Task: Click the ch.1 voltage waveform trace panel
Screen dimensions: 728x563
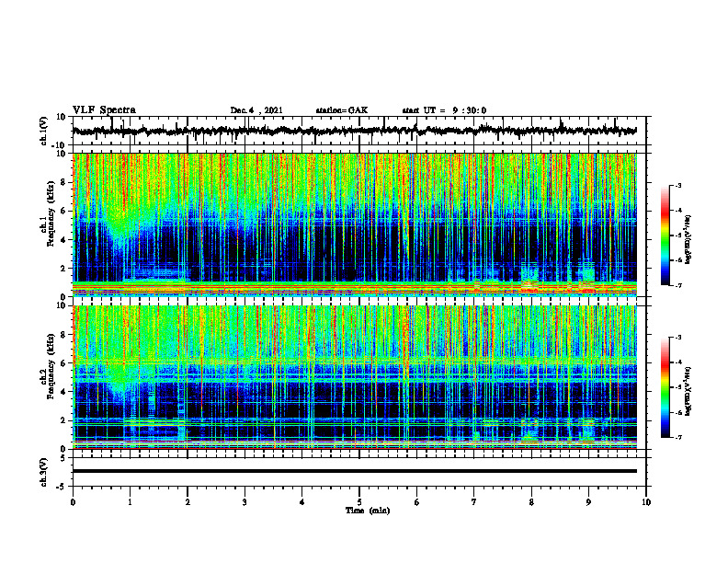Action: point(359,131)
